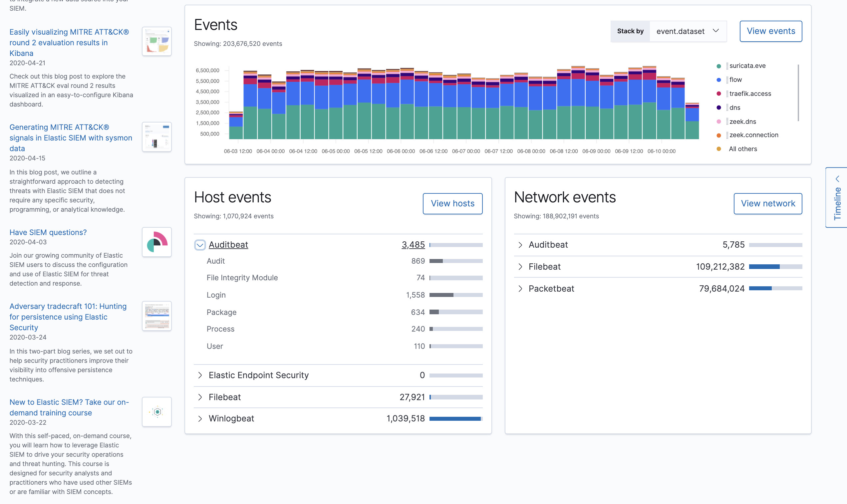Click the MITRE ATT&CK round 2 blog thumbnail
The image size is (847, 504).
pos(156,41)
